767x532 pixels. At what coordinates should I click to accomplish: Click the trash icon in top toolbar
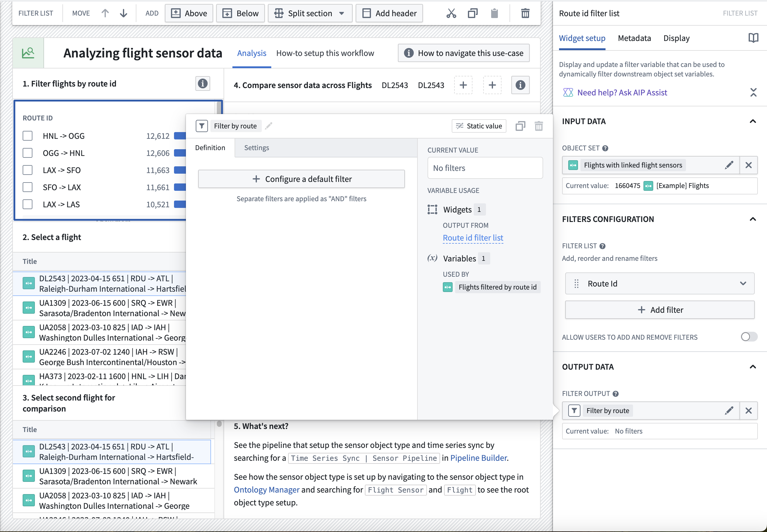[x=525, y=13]
